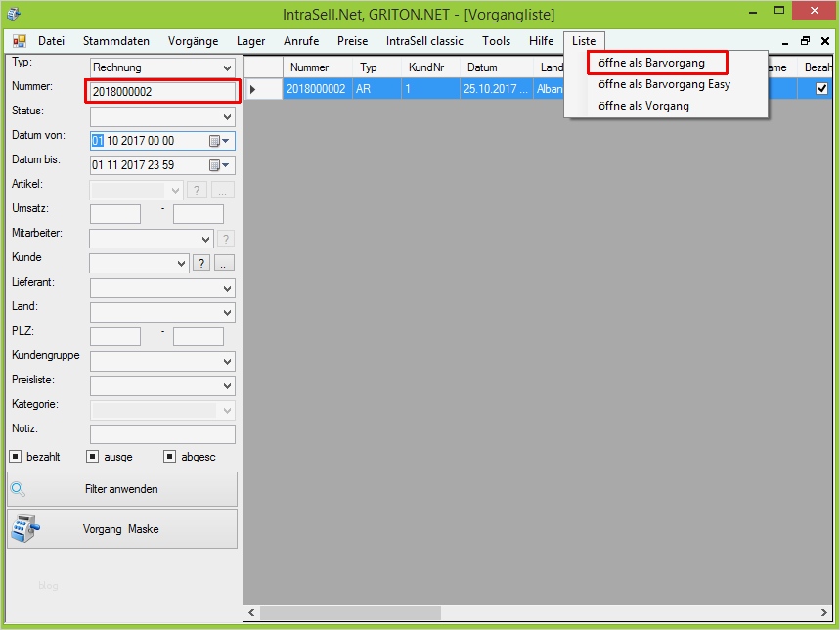Choose öffne als Vorgang
The width and height of the screenshot is (840, 630).
pyautogui.click(x=643, y=106)
